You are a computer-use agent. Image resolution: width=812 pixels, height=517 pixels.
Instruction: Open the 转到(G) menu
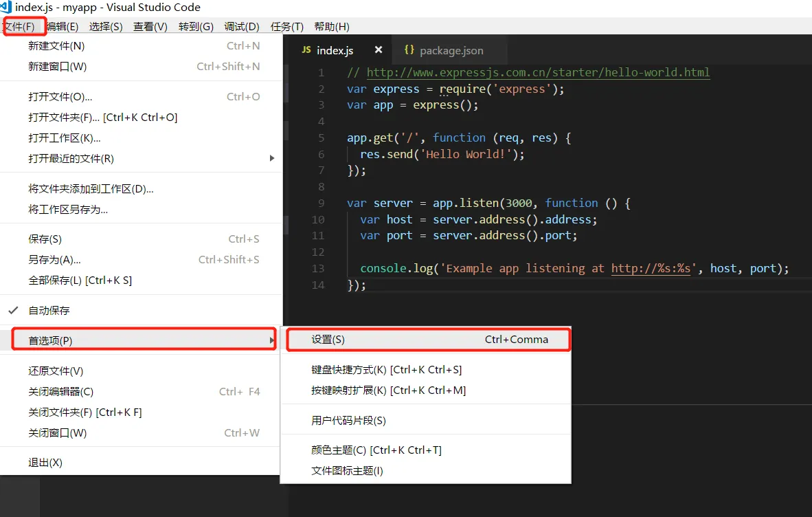[196, 26]
